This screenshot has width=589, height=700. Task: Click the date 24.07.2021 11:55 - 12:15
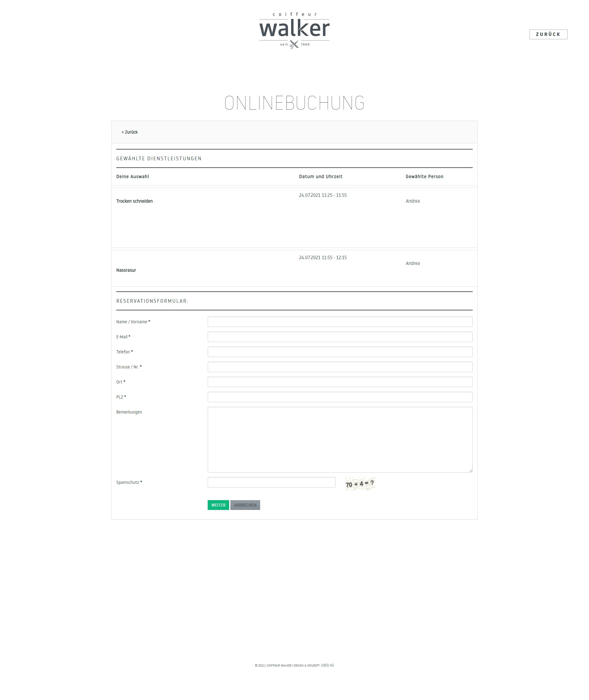(322, 258)
